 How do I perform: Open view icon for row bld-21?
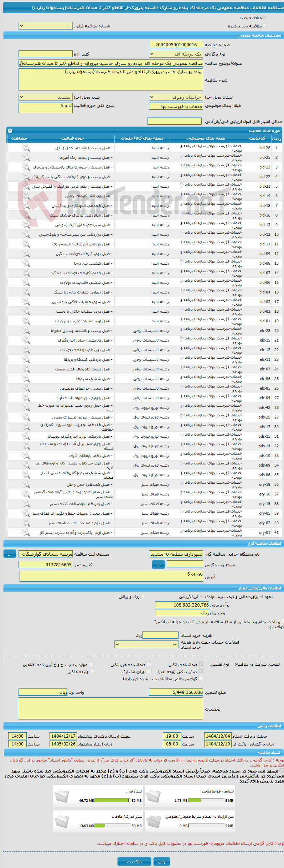26,186
